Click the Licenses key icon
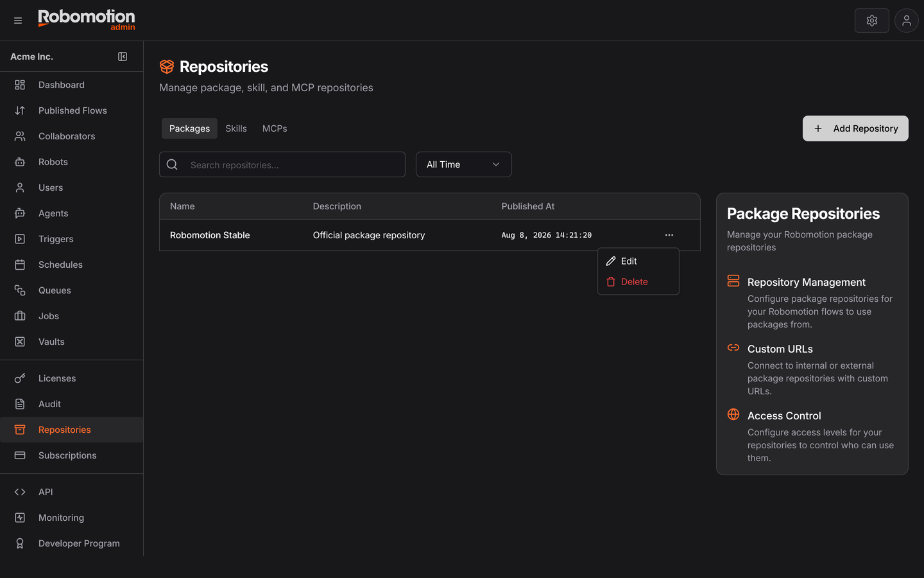 point(20,378)
